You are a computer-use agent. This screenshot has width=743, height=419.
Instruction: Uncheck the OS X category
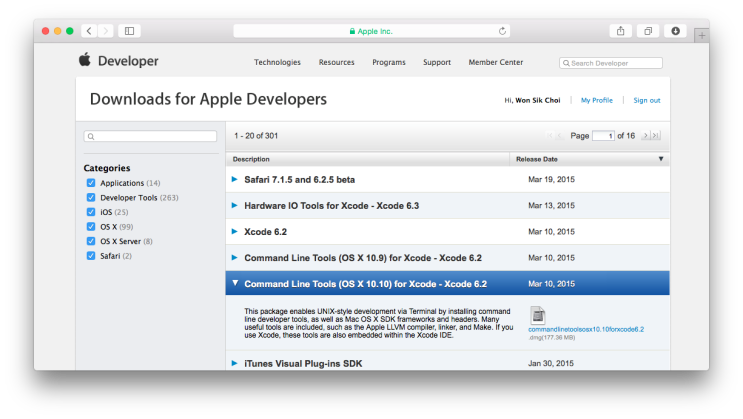91,227
